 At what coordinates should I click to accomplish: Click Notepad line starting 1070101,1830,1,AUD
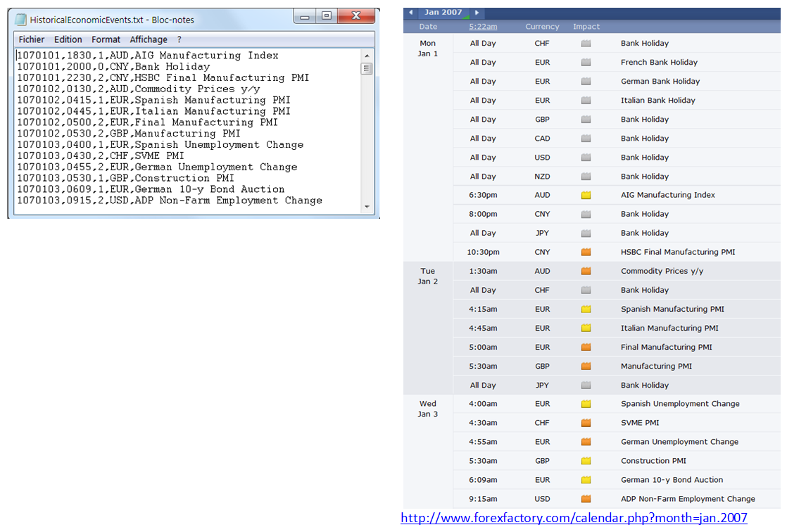[148, 55]
